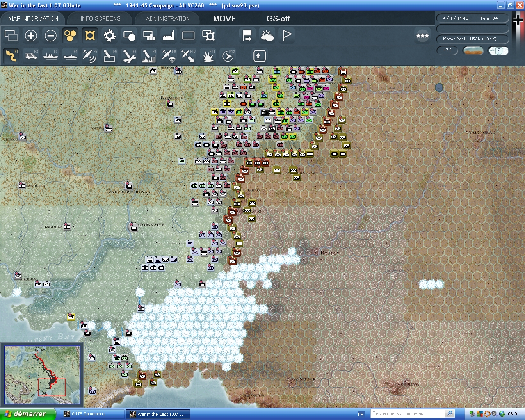Select the F5 aircraft-with-radar-waves mode icon

(90, 56)
